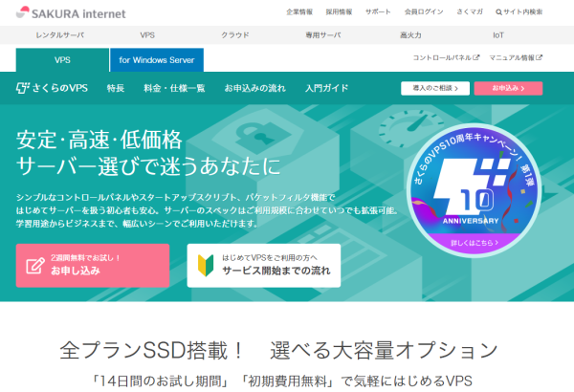Click the さくらのVPS logo icon
574x392 pixels.
[22, 88]
